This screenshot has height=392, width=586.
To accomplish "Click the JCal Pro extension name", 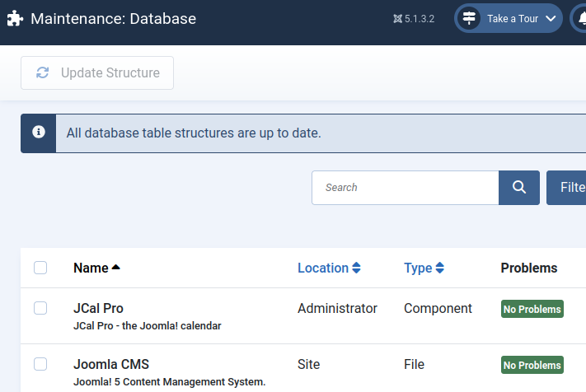I will [x=98, y=308].
